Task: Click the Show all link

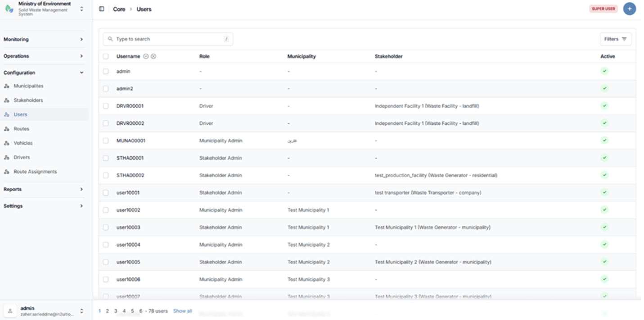Action: pyautogui.click(x=183, y=311)
